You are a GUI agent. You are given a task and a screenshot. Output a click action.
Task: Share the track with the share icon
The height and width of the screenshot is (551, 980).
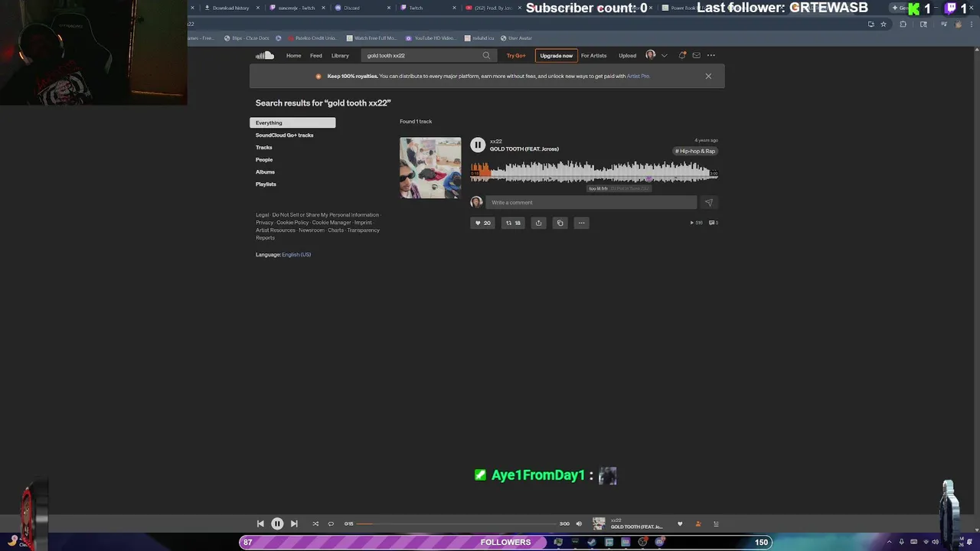[x=538, y=223]
